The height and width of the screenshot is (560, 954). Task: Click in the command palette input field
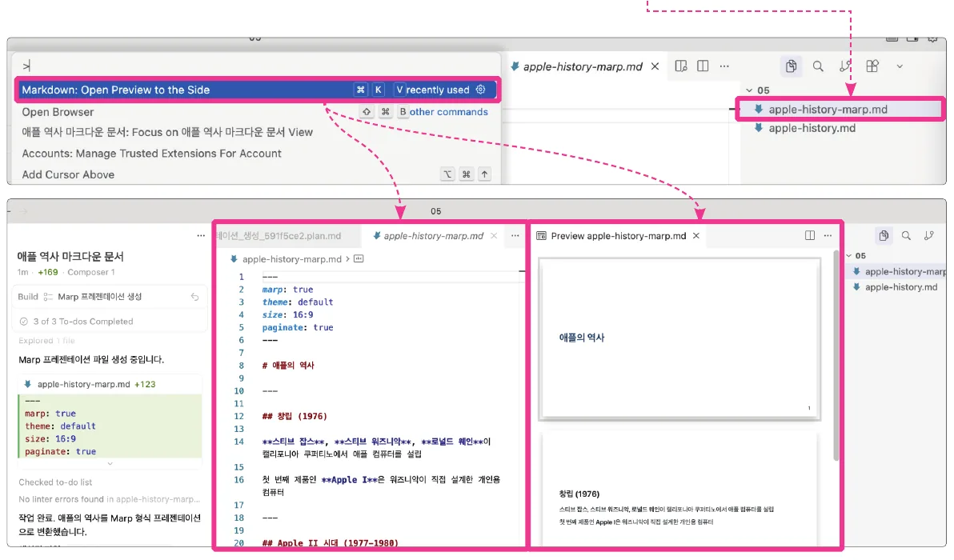tap(257, 66)
